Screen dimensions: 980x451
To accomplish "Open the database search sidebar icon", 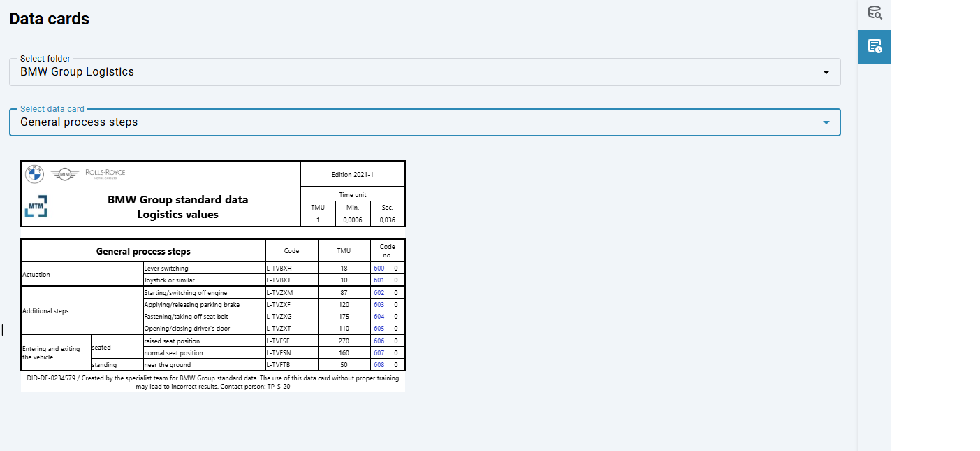I will tap(875, 13).
